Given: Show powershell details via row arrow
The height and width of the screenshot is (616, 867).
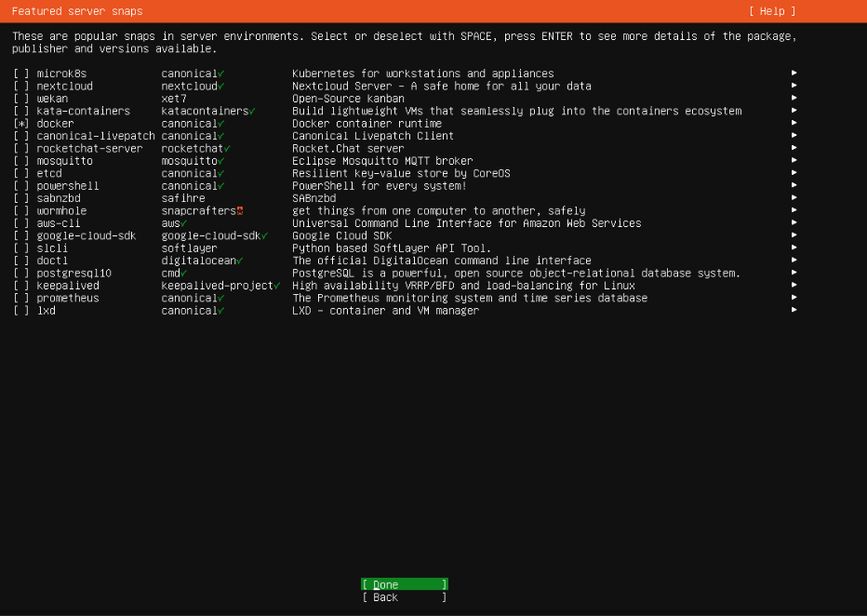Looking at the screenshot, I should pyautogui.click(x=794, y=185).
